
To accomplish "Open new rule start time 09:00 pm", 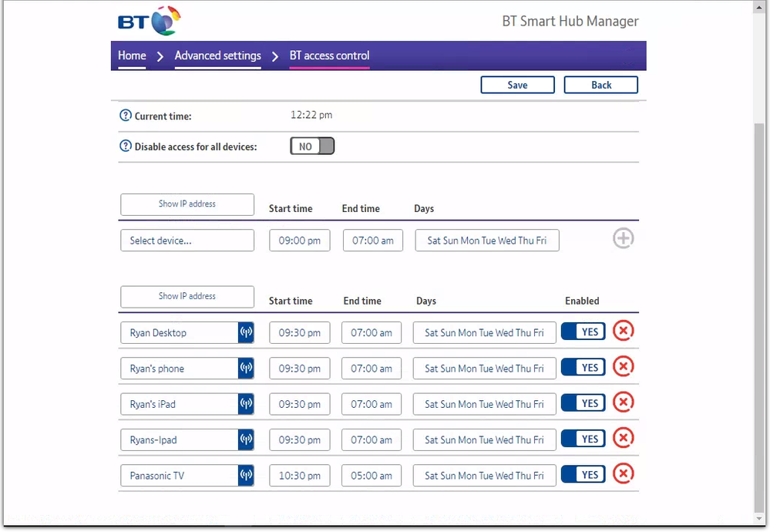I will [x=300, y=241].
